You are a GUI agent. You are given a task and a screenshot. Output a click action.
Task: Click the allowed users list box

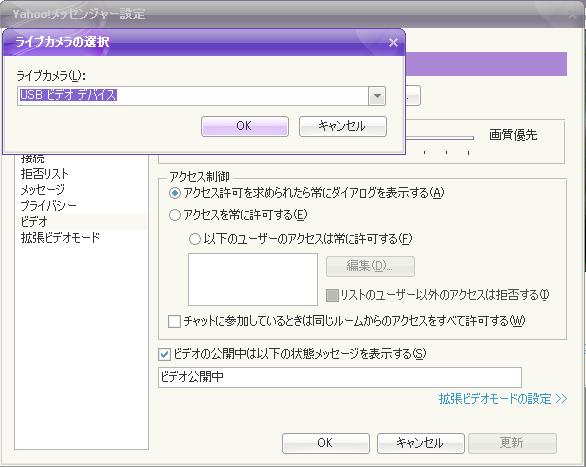(253, 279)
